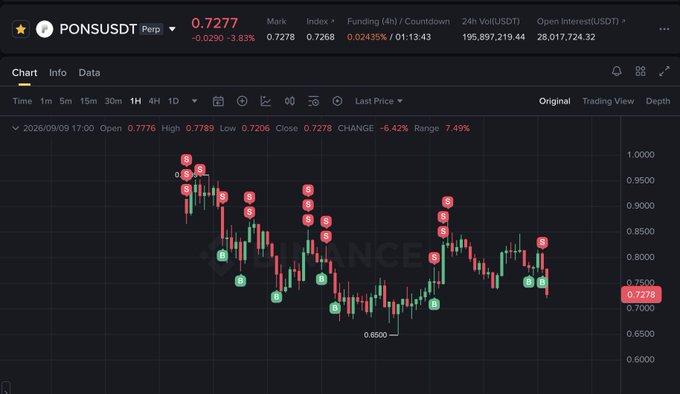Click the Perp contract badge
The width and height of the screenshot is (680, 394).
click(x=151, y=29)
